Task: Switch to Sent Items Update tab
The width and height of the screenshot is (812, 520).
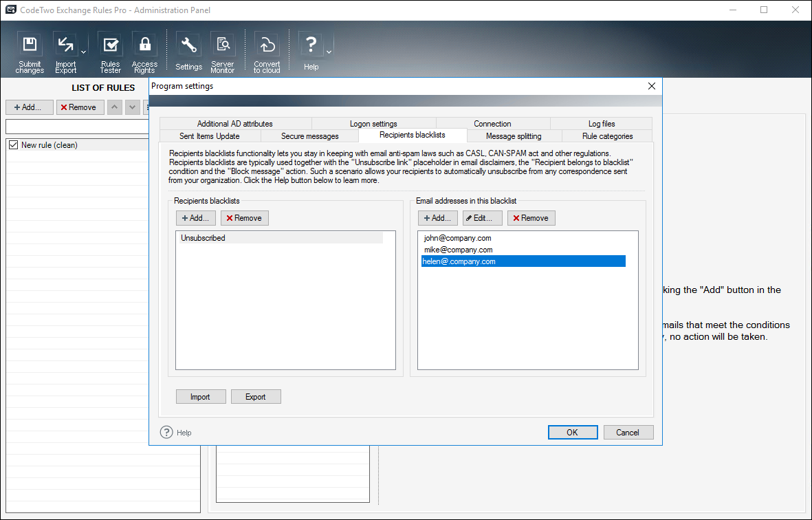Action: 210,136
